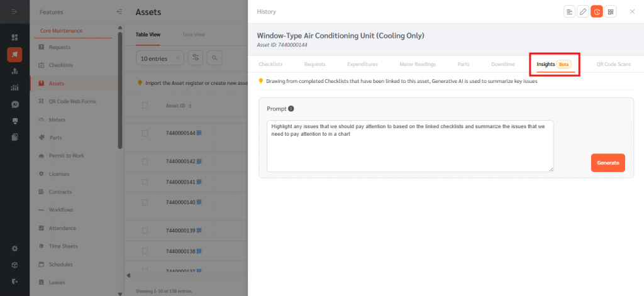
Task: Switch to the Meter Readings tab
Action: point(417,64)
